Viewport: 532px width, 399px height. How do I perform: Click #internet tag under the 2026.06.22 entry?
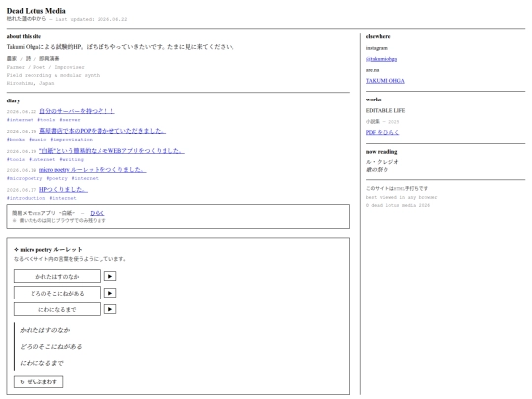click(x=20, y=120)
